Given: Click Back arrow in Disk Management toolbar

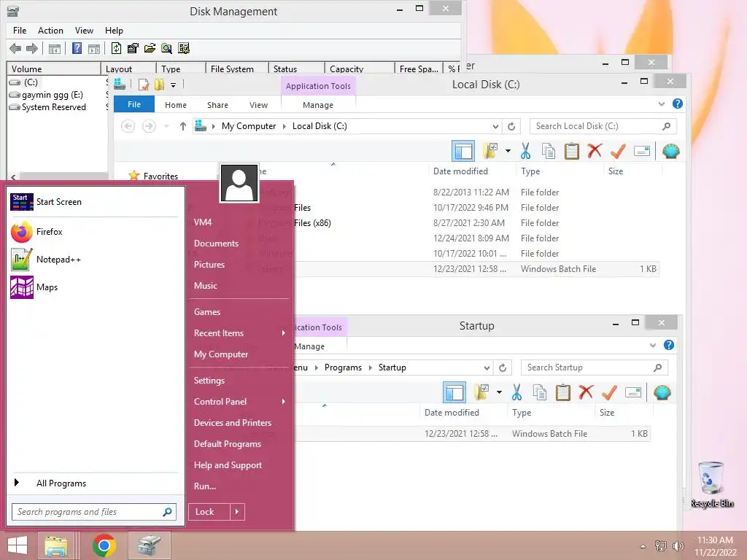Looking at the screenshot, I should pos(15,48).
